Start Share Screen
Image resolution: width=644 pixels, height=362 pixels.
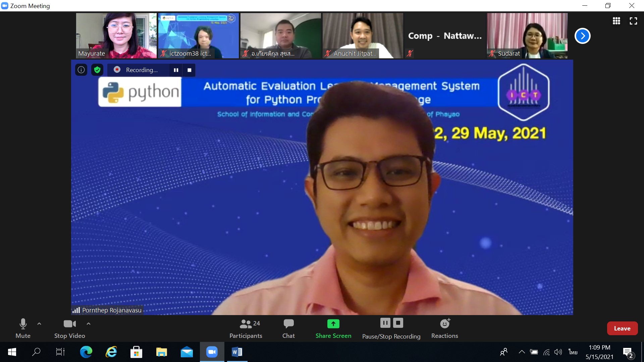333,328
